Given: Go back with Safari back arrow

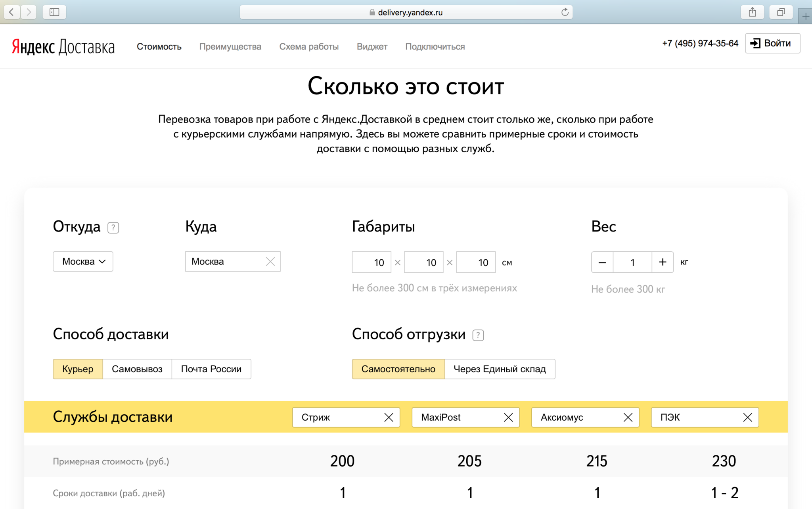Looking at the screenshot, I should (12, 12).
